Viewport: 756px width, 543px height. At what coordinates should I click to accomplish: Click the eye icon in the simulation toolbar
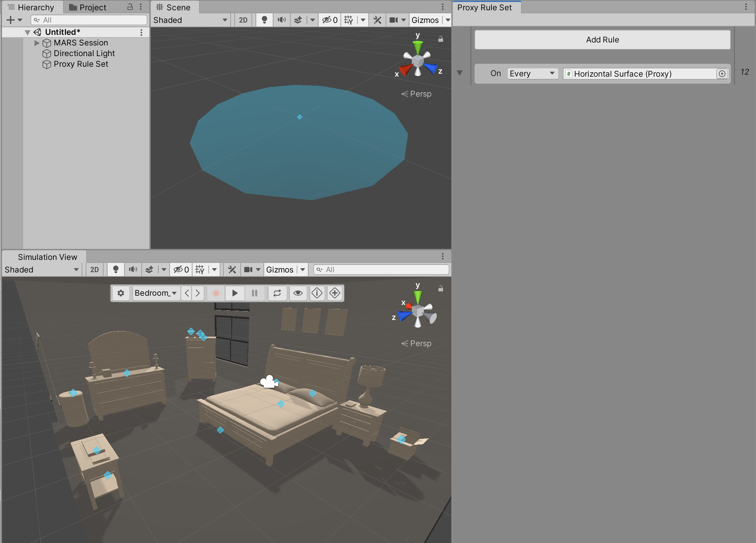click(298, 293)
